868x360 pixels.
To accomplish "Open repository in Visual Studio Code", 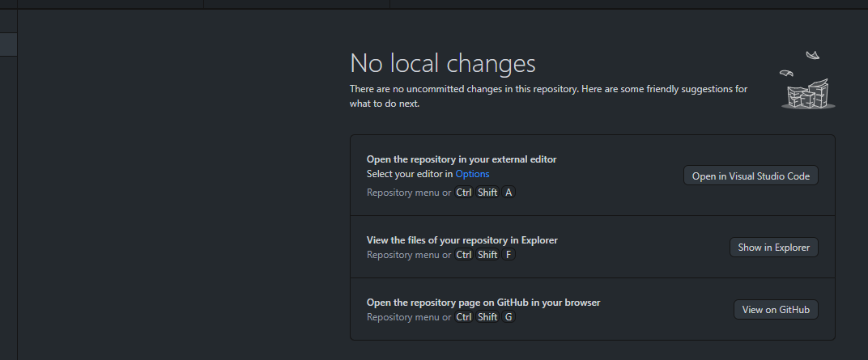I will pos(751,176).
